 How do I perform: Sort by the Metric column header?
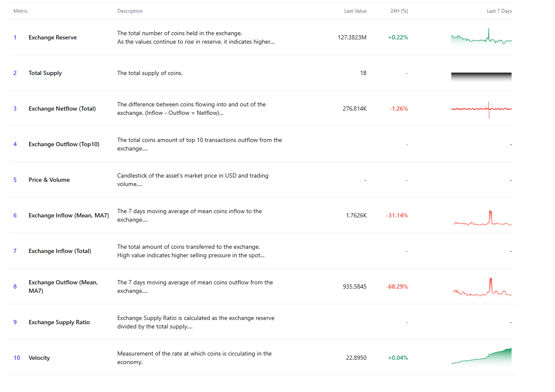(x=20, y=11)
